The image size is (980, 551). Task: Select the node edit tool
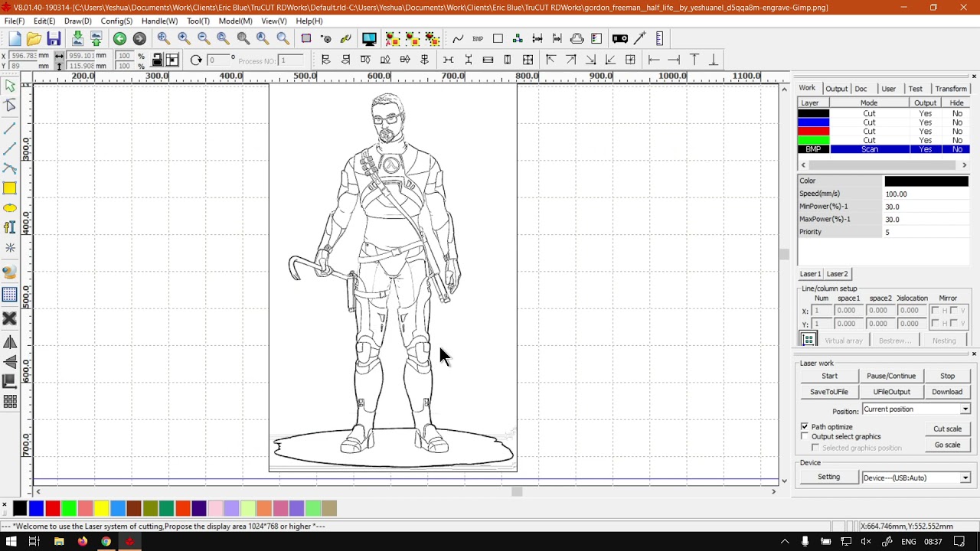pos(10,106)
